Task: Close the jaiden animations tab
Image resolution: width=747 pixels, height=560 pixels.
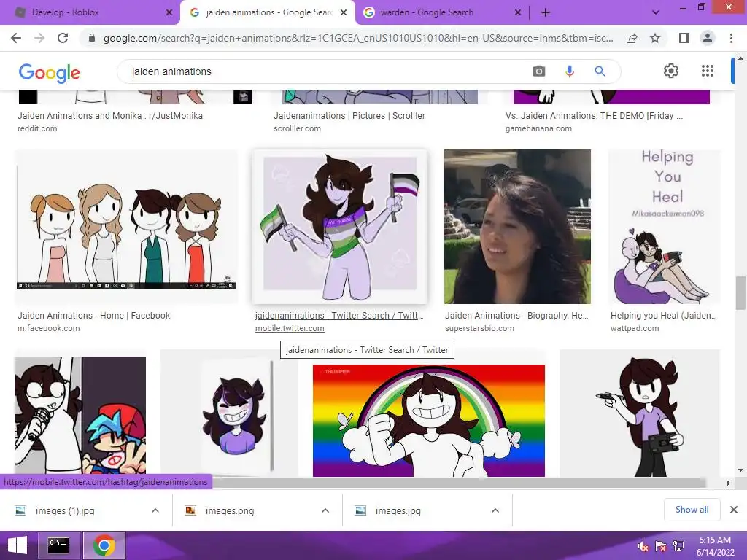Action: 344,12
